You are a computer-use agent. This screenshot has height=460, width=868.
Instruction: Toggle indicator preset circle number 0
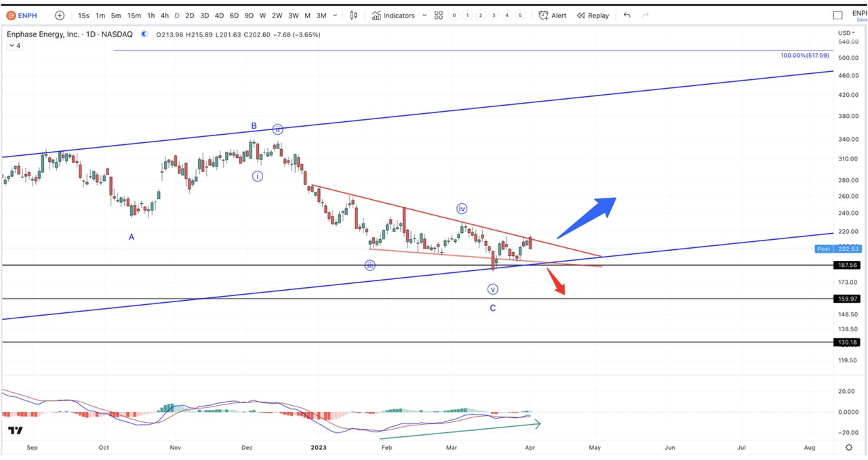454,15
